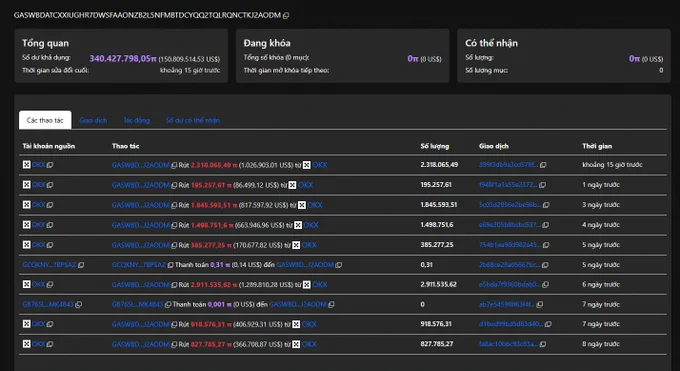The width and height of the screenshot is (680, 371).
Task: Open source OKX account link in 2.911.535,62 row
Action: [39, 284]
